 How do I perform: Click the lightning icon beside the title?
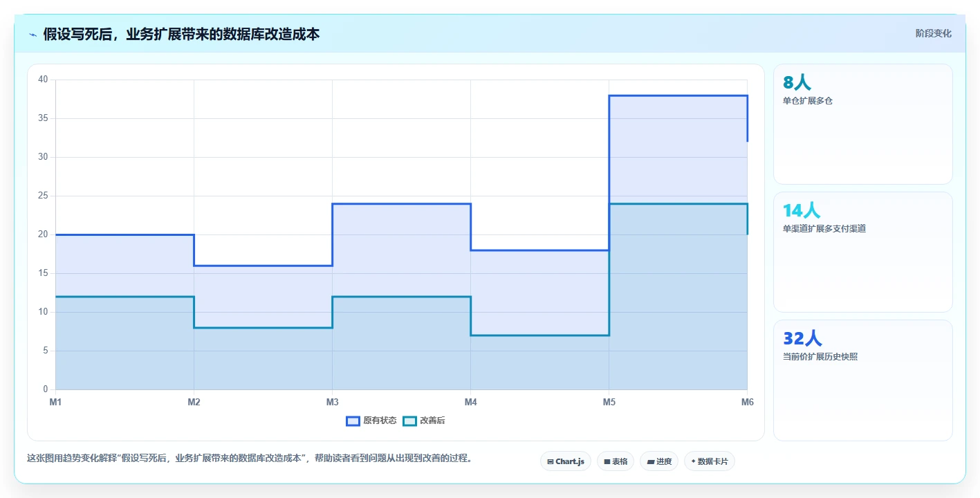tap(33, 35)
